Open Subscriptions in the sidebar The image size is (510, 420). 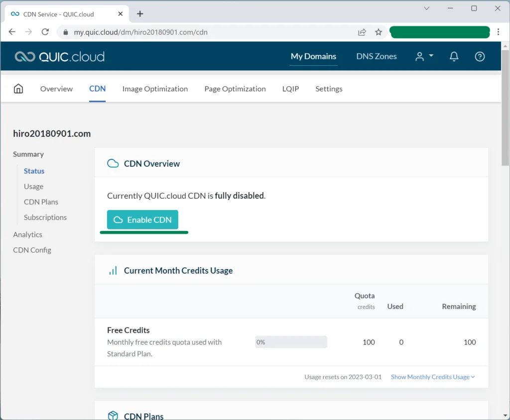click(x=45, y=217)
